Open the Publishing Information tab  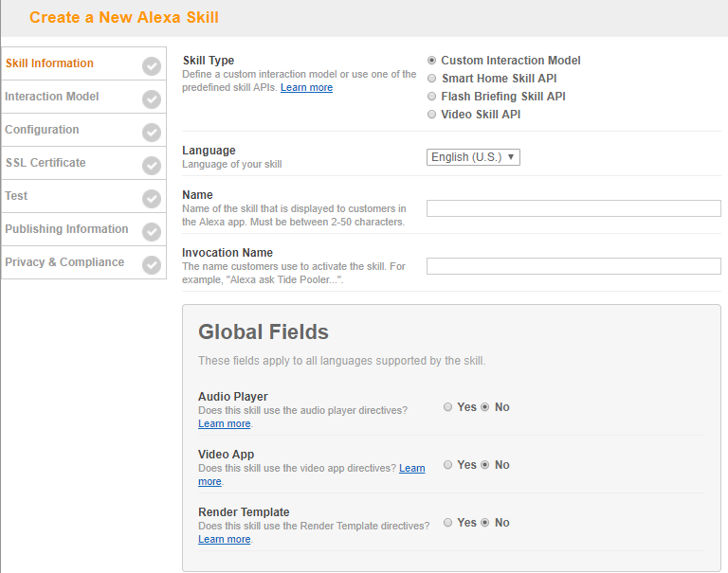66,229
